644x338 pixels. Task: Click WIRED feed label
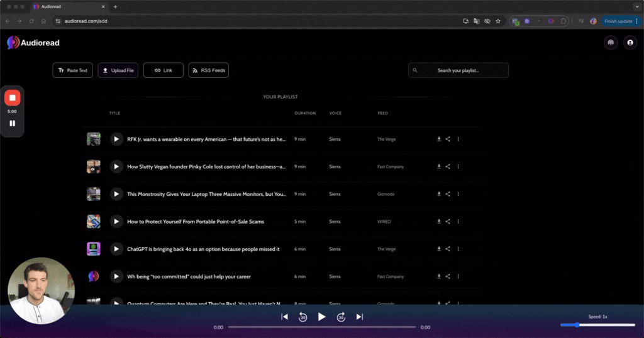coord(384,222)
